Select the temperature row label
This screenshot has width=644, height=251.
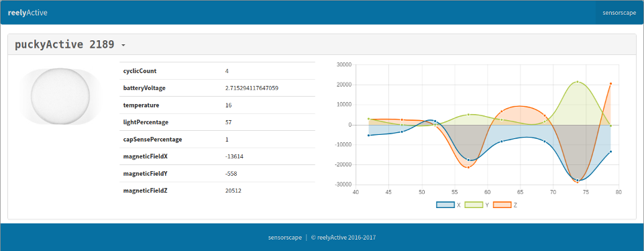click(141, 105)
